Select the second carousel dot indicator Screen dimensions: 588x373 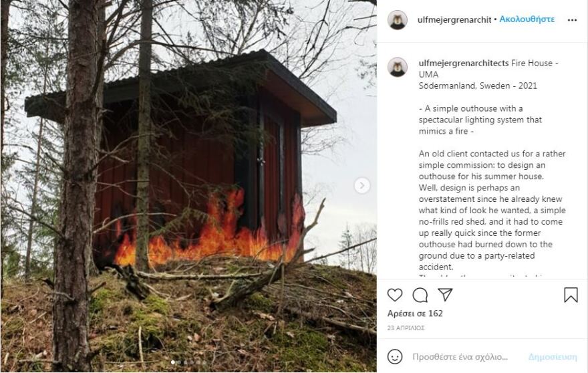coord(179,362)
